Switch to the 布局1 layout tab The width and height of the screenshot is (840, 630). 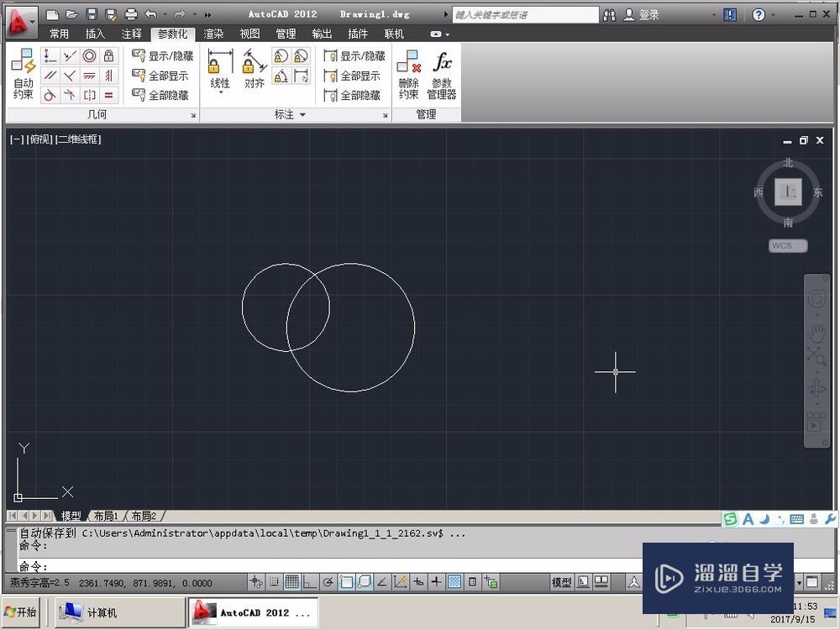(x=105, y=516)
